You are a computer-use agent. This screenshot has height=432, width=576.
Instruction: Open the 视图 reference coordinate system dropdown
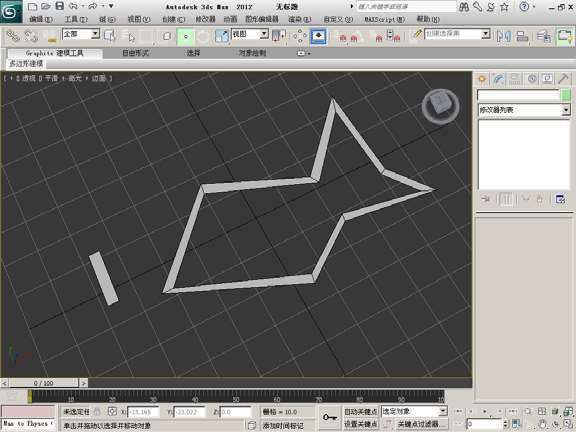click(249, 34)
